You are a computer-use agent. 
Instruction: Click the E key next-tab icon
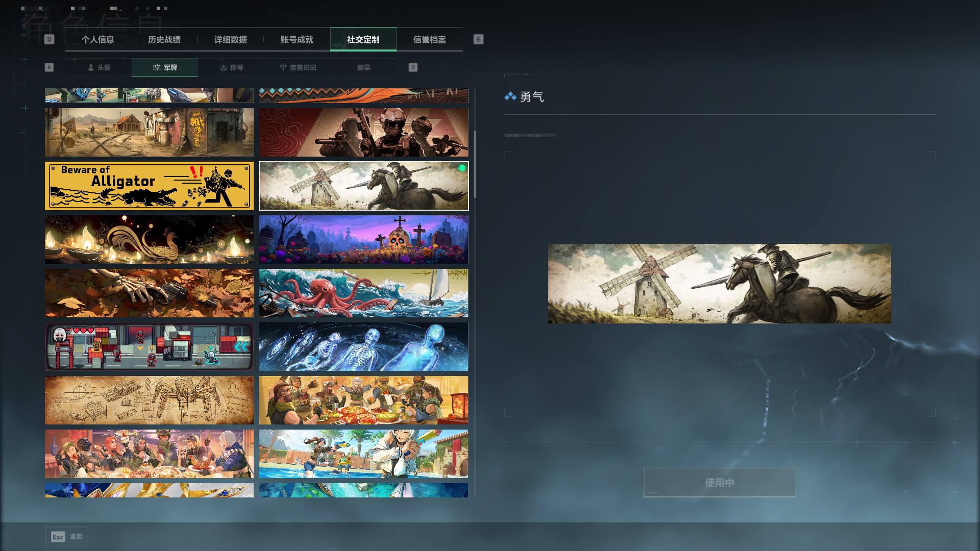click(478, 39)
